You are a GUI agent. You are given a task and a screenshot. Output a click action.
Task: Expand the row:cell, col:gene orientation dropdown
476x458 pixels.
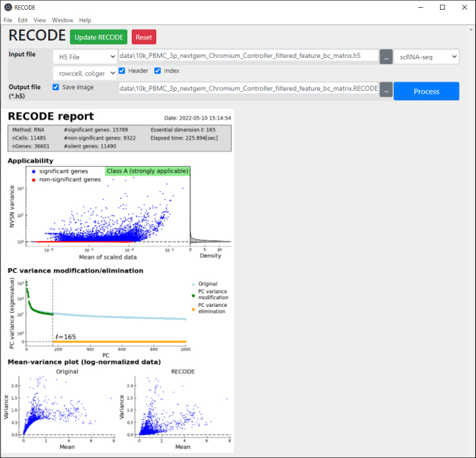85,73
